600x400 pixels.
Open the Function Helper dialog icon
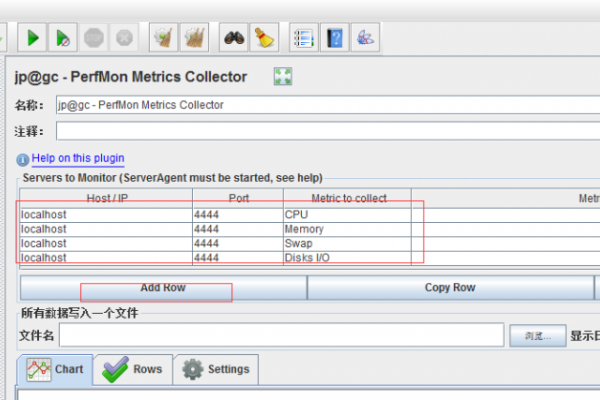tap(303, 39)
